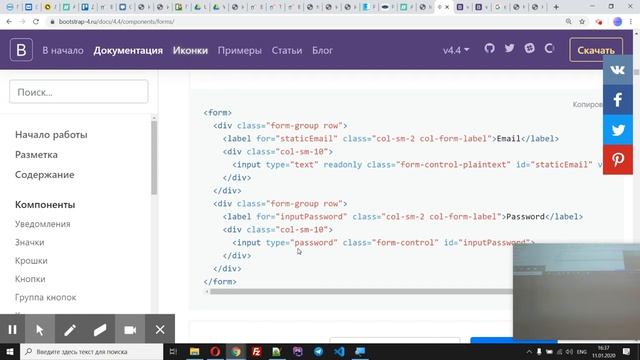Share page via Pinterest button
This screenshot has height=360, width=640.
(x=618, y=159)
